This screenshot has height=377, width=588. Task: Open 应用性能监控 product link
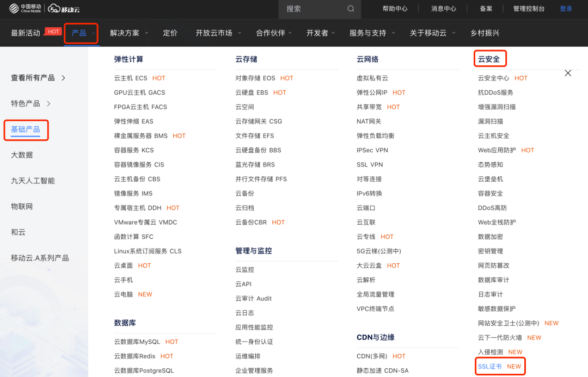click(254, 327)
